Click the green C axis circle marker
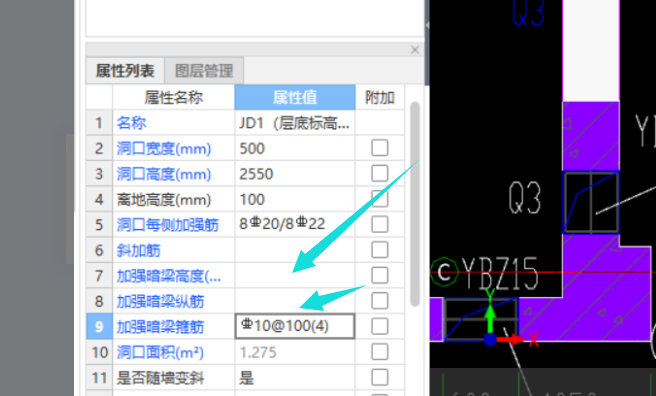 pyautogui.click(x=444, y=272)
